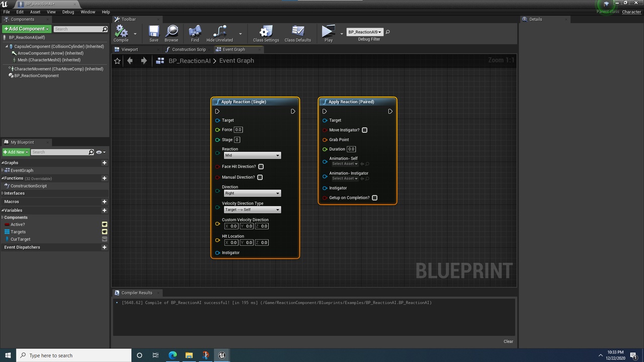Screen dimensions: 644x362
Task: Save the blueprint with Save icon
Action: [153, 33]
